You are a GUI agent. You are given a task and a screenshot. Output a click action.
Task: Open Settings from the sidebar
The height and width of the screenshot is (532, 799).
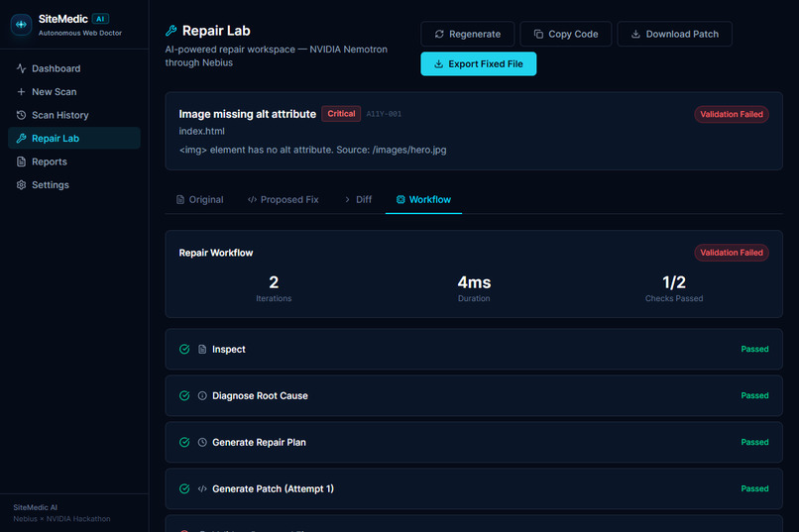[74, 185]
